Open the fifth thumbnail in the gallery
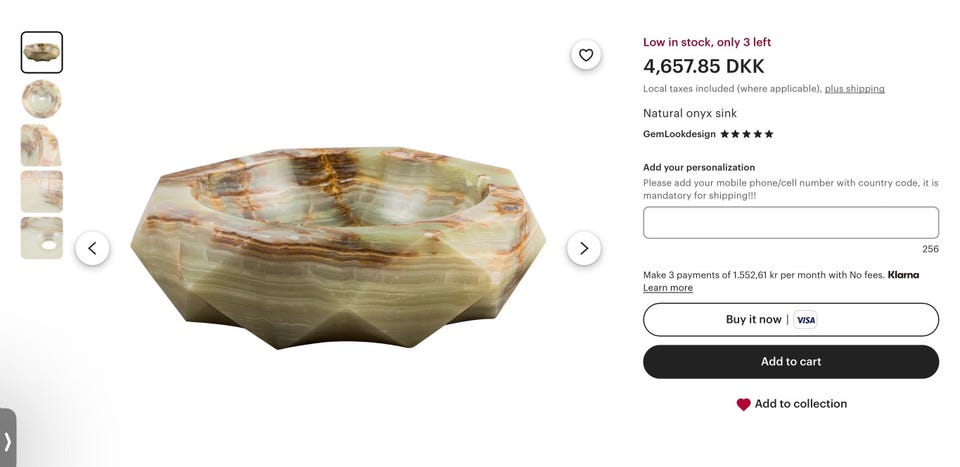Image resolution: width=960 pixels, height=467 pixels. click(42, 238)
